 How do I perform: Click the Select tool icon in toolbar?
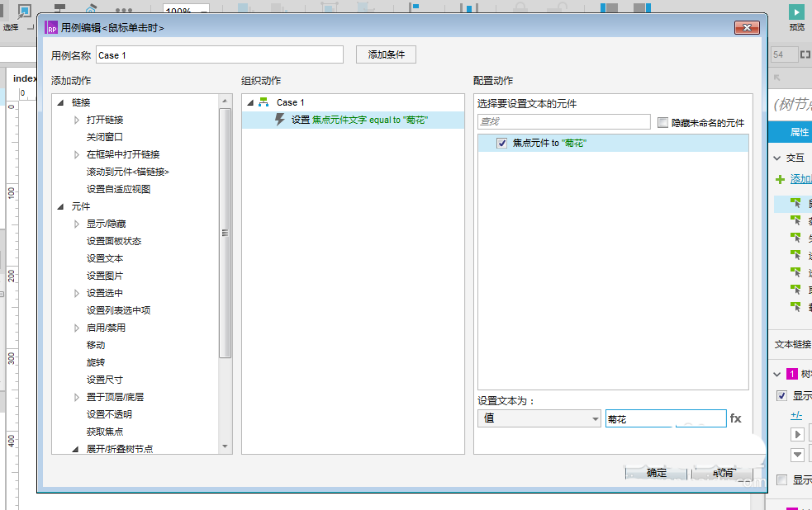point(24,11)
